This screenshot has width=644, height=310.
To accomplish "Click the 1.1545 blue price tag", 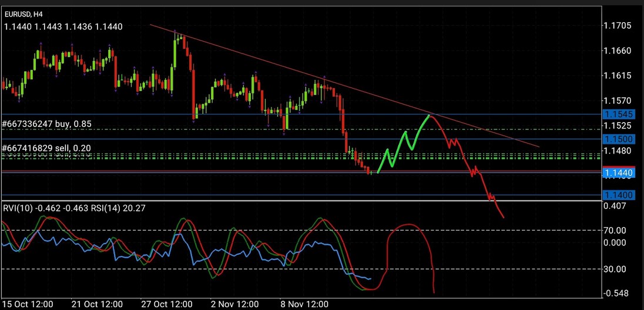I will 620,114.
